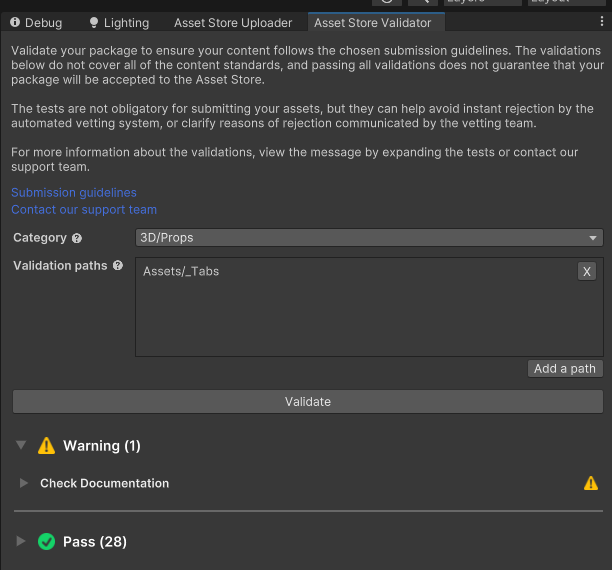This screenshot has width=612, height=570.
Task: Switch to the Debug tab
Action: coord(36,23)
